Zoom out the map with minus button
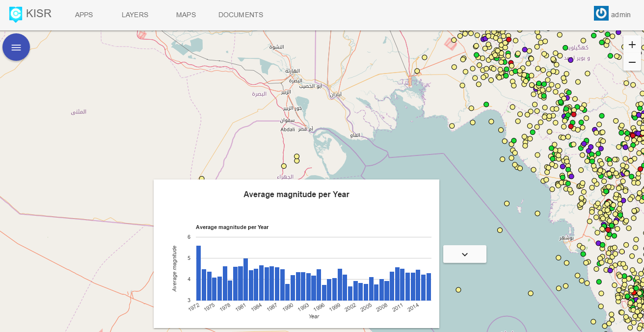This screenshot has width=644, height=332. 632,62
